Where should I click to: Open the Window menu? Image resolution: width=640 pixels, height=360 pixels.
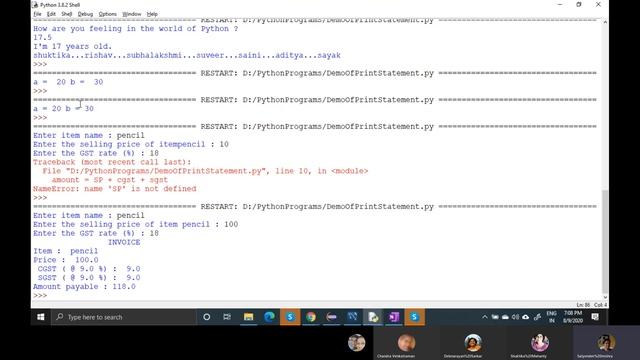point(132,14)
